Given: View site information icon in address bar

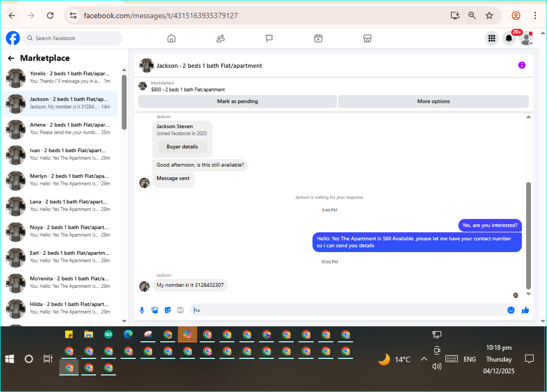Looking at the screenshot, I should click(73, 15).
